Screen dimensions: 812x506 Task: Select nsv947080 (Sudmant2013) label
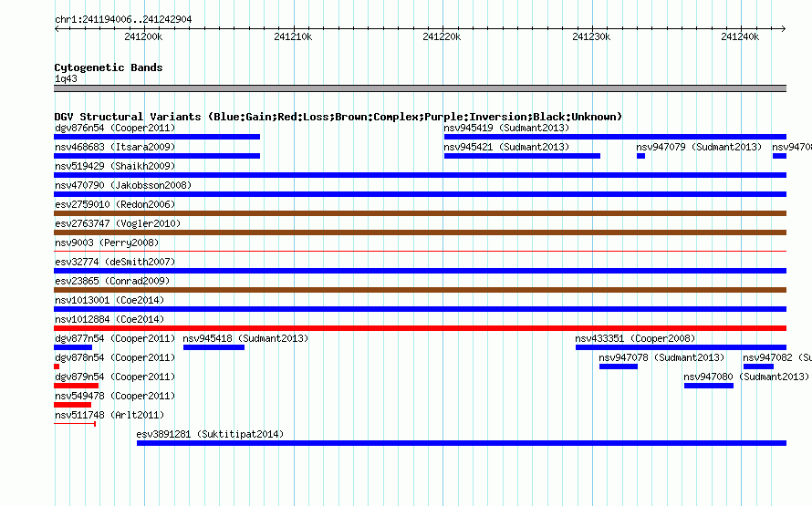(x=746, y=377)
